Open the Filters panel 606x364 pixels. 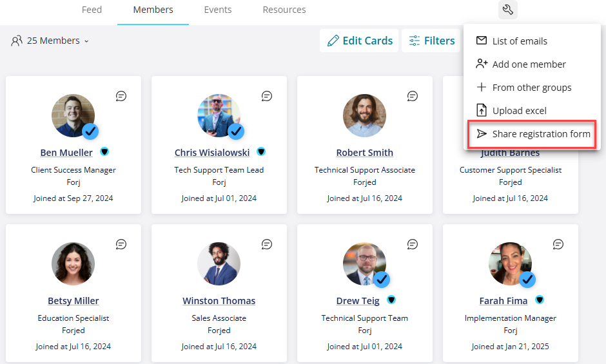coord(431,41)
